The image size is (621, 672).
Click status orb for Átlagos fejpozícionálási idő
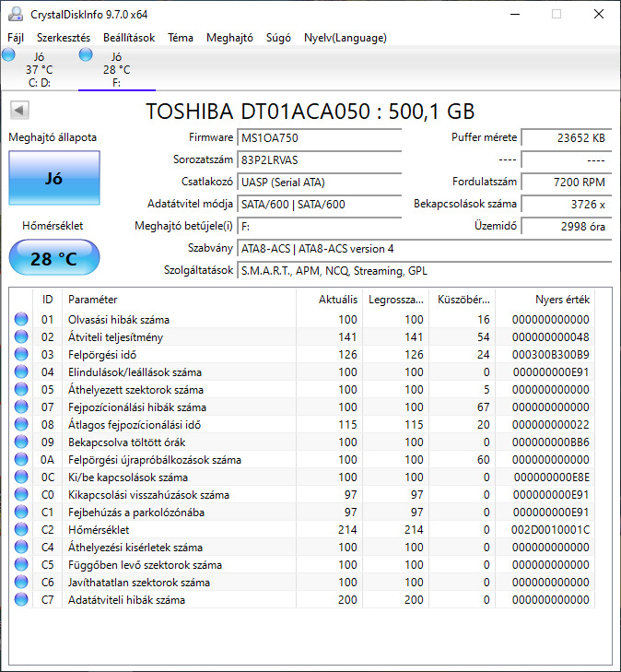click(x=21, y=424)
